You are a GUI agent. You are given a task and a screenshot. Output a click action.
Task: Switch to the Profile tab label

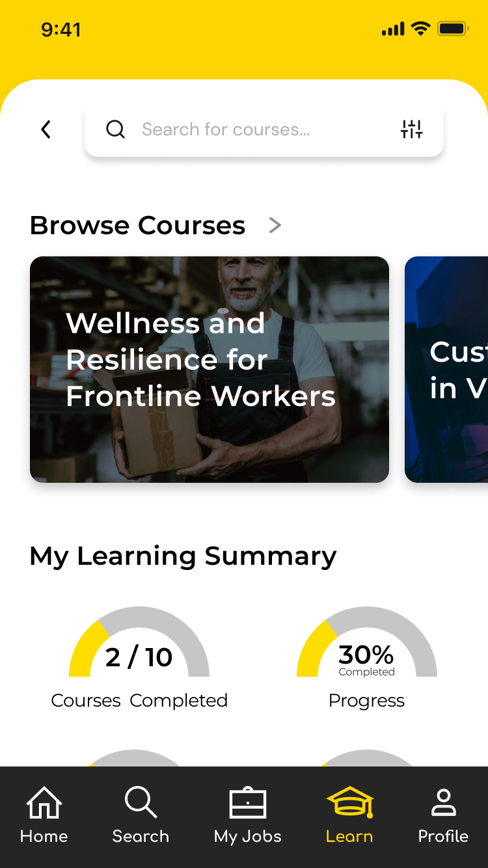click(x=443, y=837)
